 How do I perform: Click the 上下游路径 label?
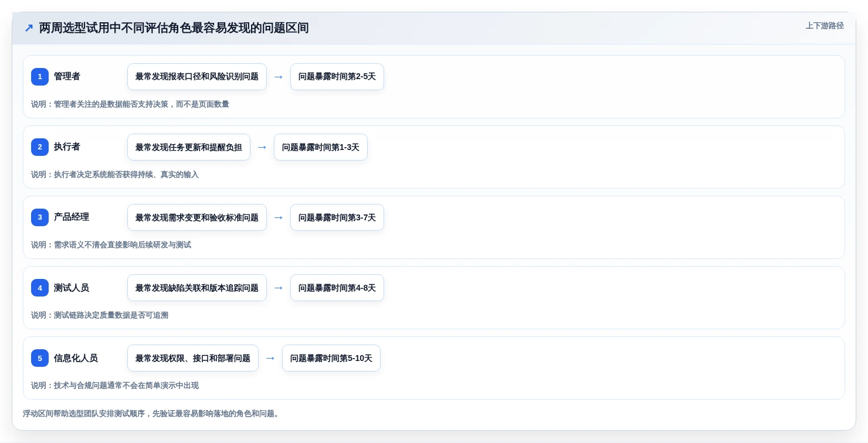(825, 26)
